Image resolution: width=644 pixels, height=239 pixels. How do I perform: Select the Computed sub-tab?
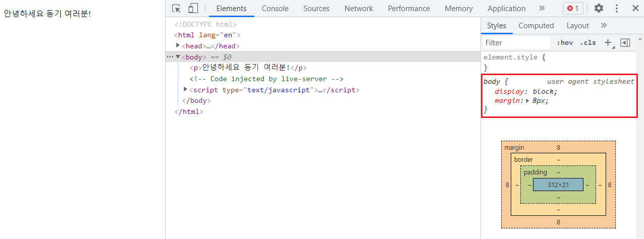[x=536, y=26]
